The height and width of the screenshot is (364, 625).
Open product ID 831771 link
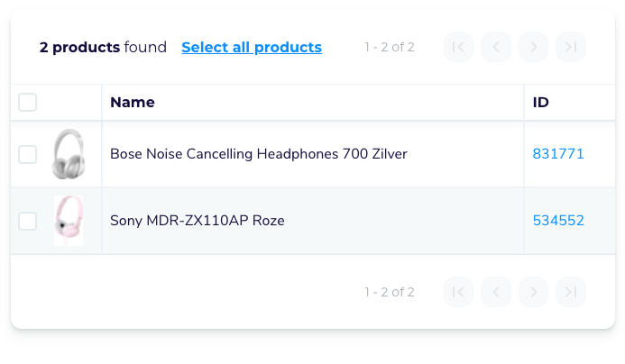tap(558, 154)
